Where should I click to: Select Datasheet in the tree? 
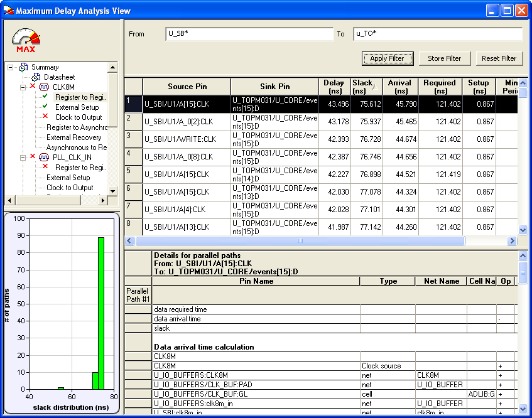pyautogui.click(x=60, y=77)
